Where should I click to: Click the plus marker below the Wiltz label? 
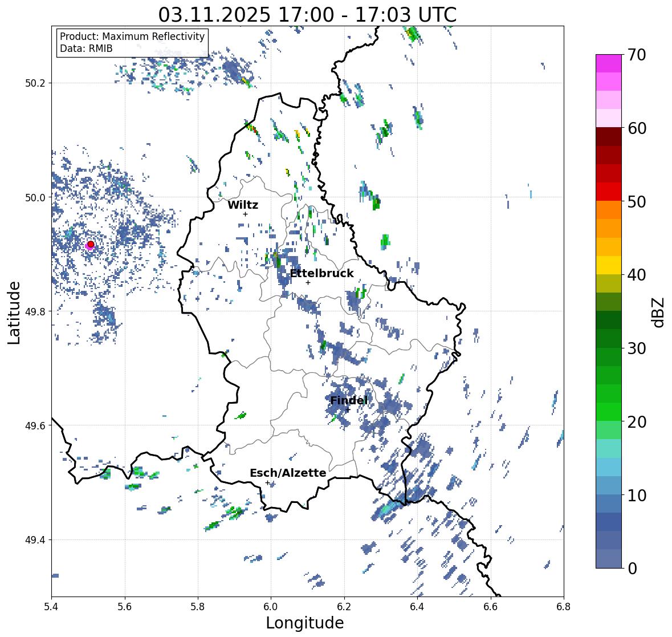coord(245,214)
